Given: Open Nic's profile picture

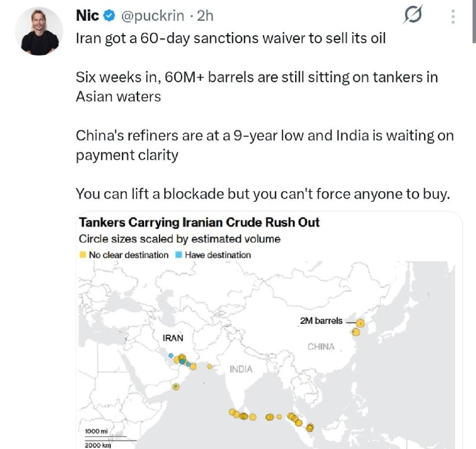Looking at the screenshot, I should click(x=39, y=31).
